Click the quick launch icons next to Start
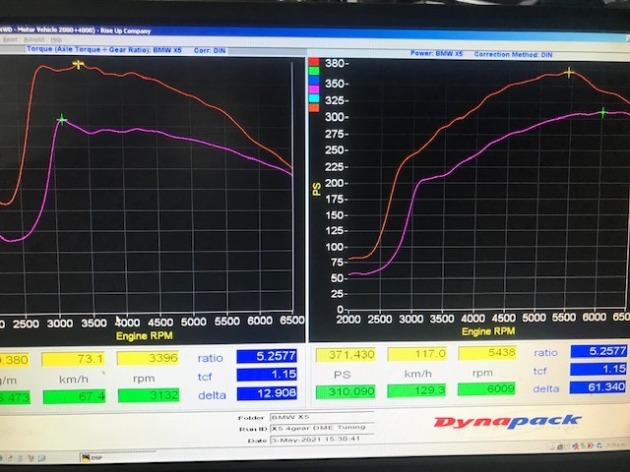The height and width of the screenshot is (472, 630). coord(25,458)
